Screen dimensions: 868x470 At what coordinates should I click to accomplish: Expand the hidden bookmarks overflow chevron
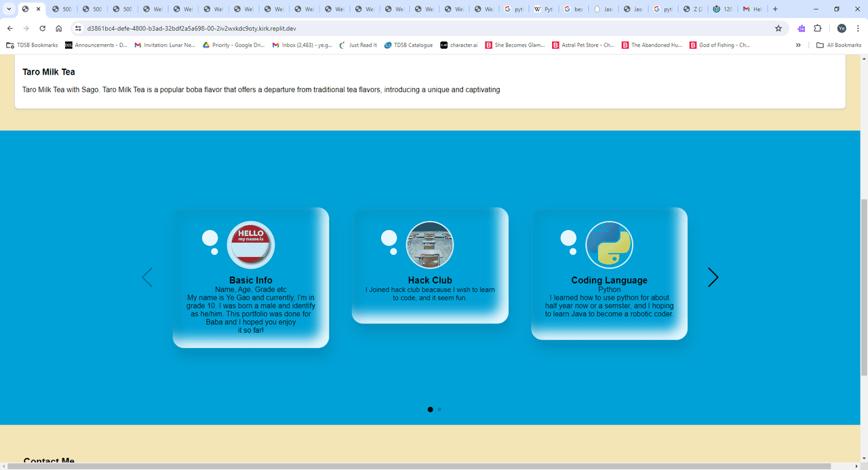click(798, 45)
